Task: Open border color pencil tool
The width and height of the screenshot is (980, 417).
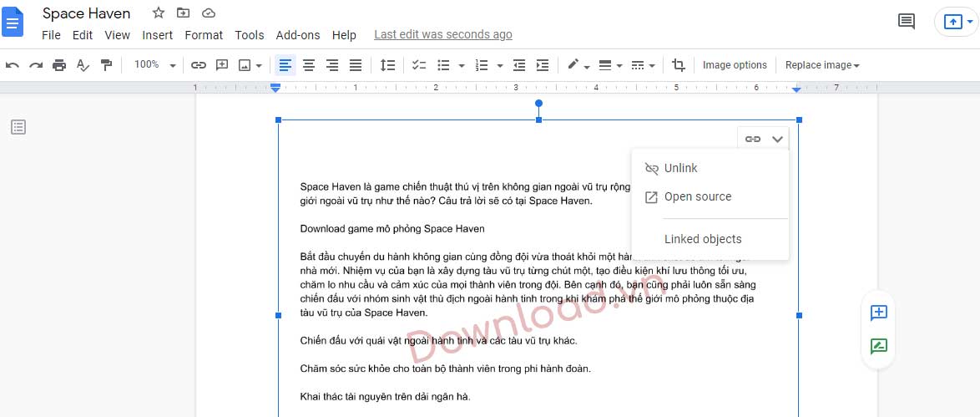Action: pyautogui.click(x=578, y=65)
